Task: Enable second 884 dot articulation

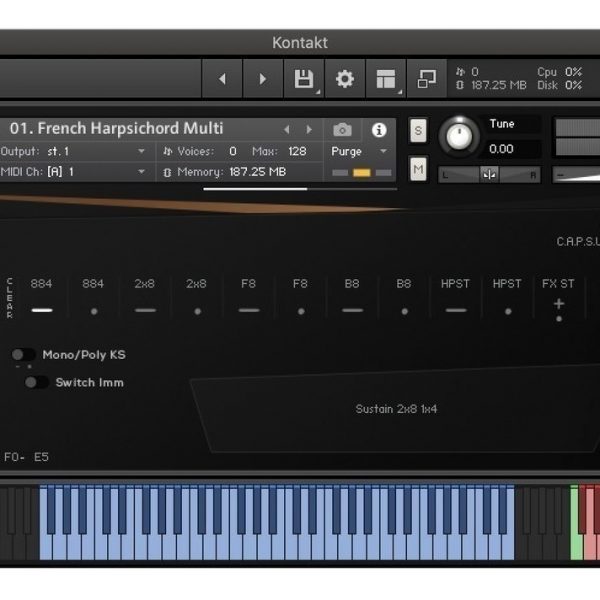Action: pyautogui.click(x=94, y=311)
